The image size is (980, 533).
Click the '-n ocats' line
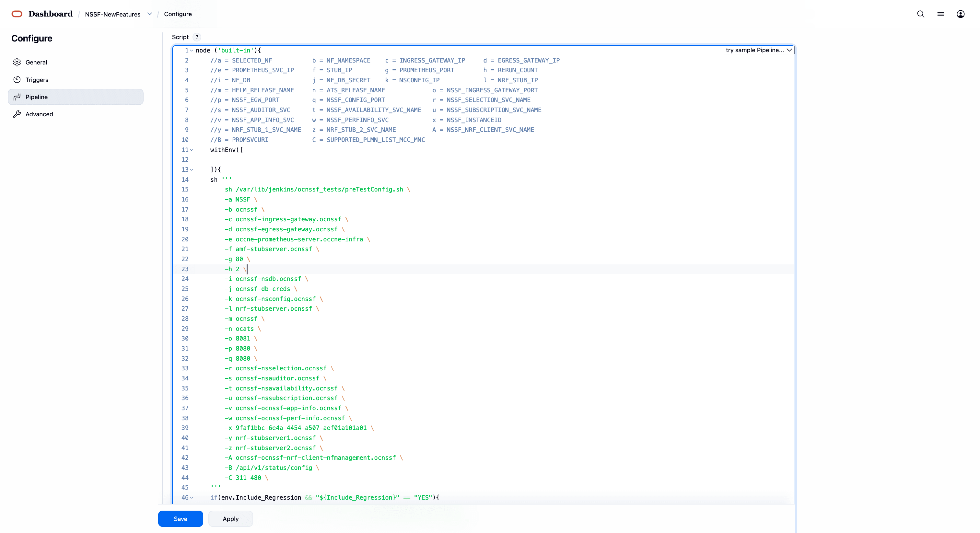pyautogui.click(x=243, y=329)
